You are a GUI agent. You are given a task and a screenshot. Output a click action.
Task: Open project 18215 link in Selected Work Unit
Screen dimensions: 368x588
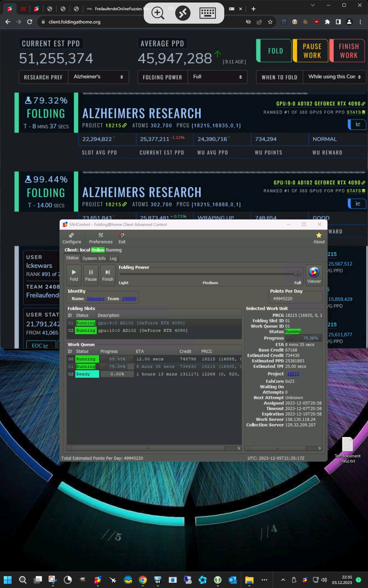click(293, 374)
